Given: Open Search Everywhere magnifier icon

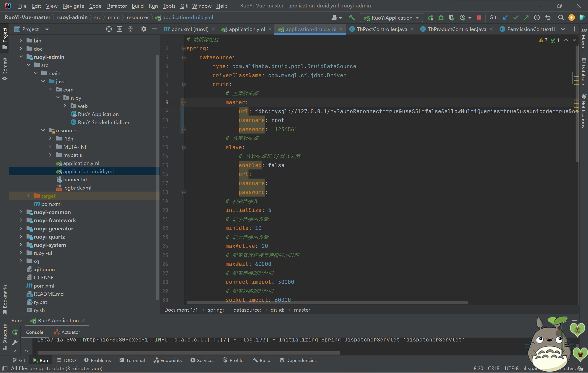Looking at the screenshot, I should click(561, 18).
